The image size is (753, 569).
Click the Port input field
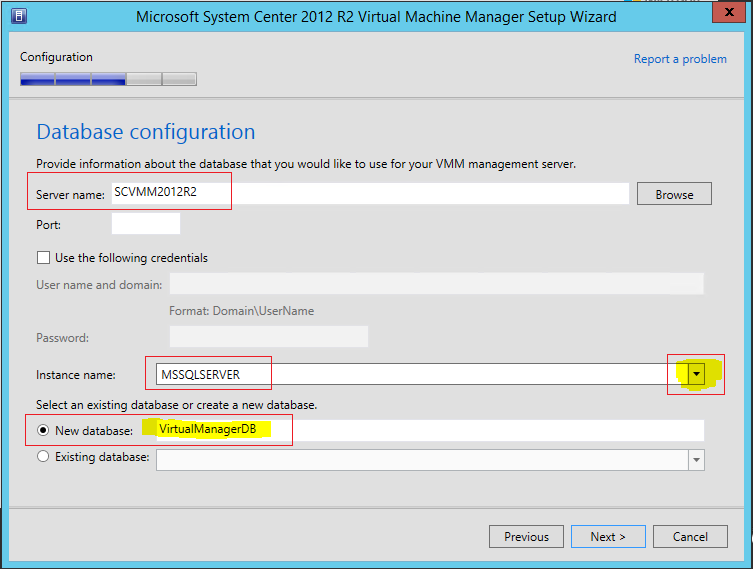(146, 224)
